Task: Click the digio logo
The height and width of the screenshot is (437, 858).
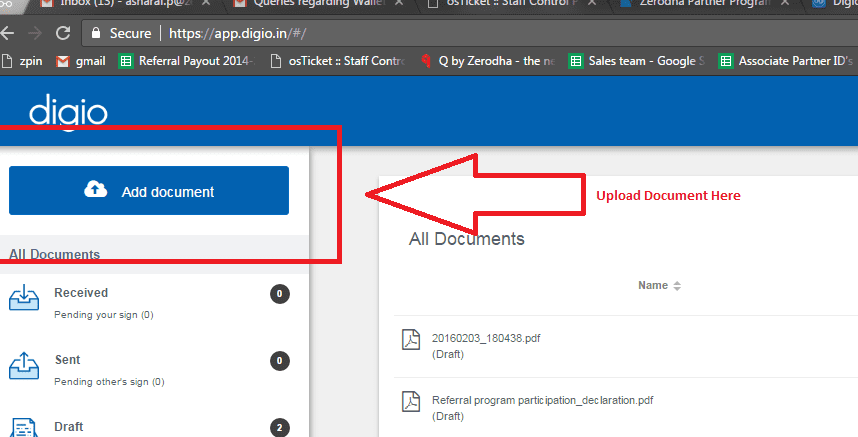Action: click(x=68, y=111)
